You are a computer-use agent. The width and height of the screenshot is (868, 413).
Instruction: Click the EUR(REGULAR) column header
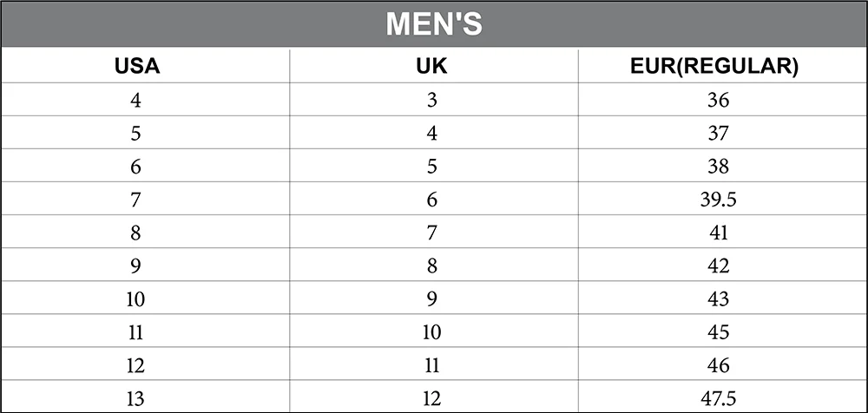[717, 67]
